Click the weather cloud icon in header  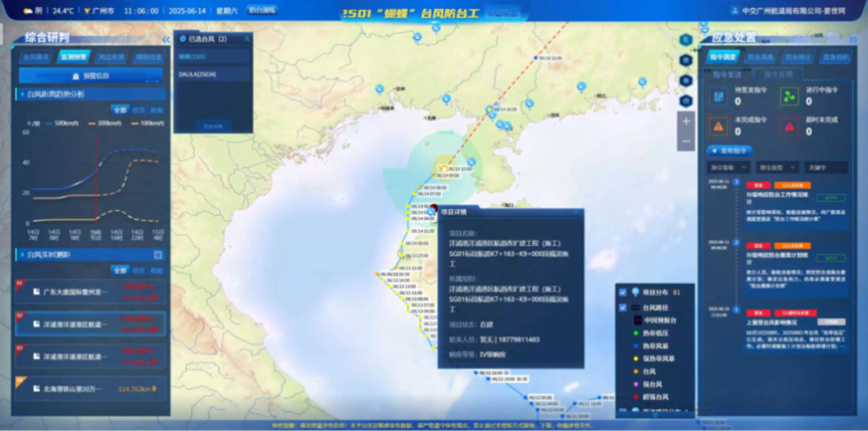[x=28, y=11]
